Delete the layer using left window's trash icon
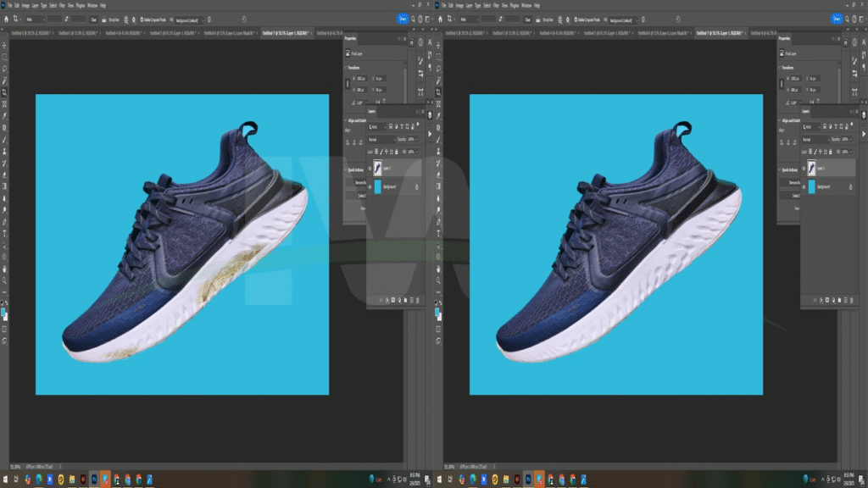This screenshot has height=488, width=868. 417,300
